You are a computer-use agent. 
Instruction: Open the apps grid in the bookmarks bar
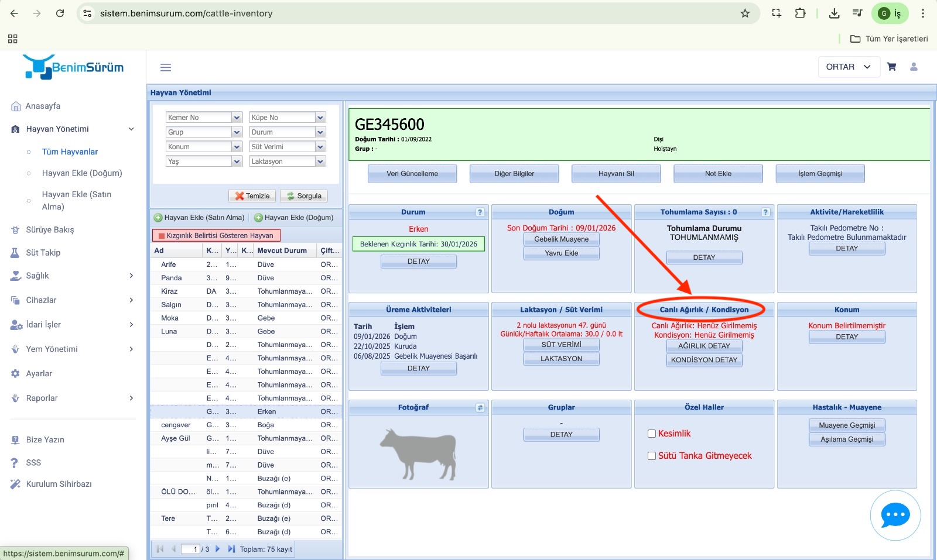click(13, 39)
